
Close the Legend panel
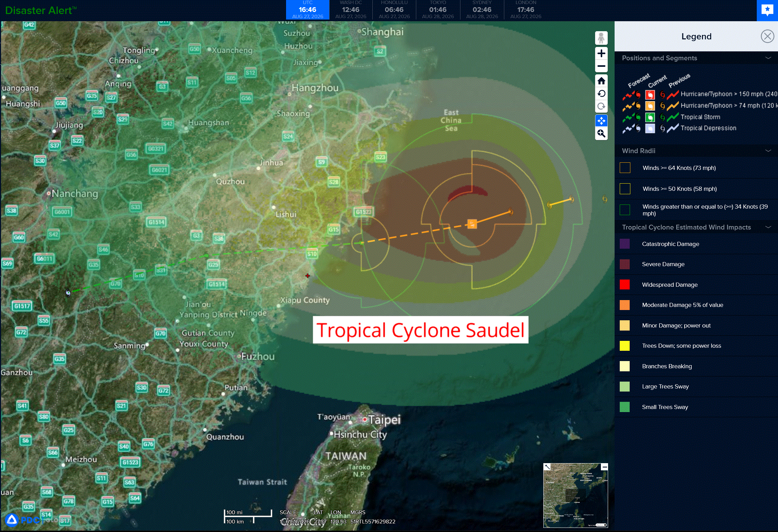[x=767, y=36]
